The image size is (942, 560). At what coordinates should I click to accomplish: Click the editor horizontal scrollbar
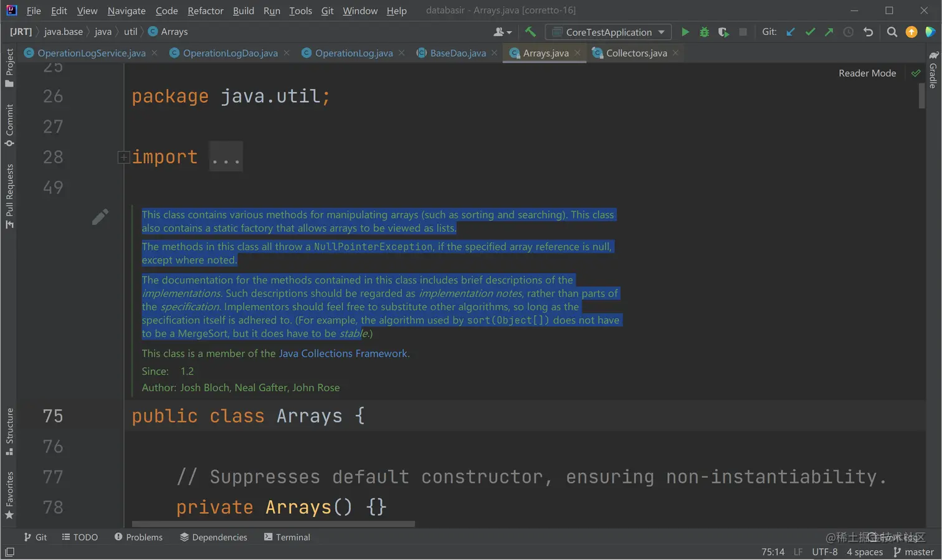click(273, 524)
